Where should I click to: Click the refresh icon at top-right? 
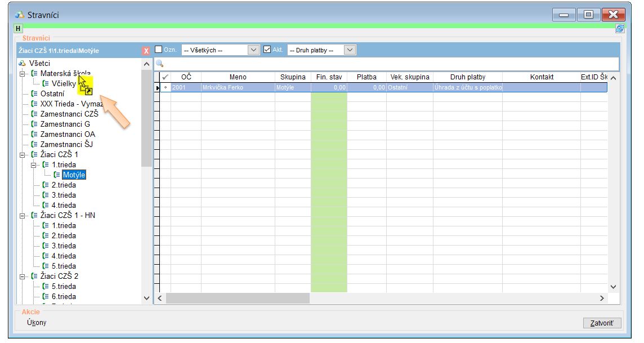(620, 28)
